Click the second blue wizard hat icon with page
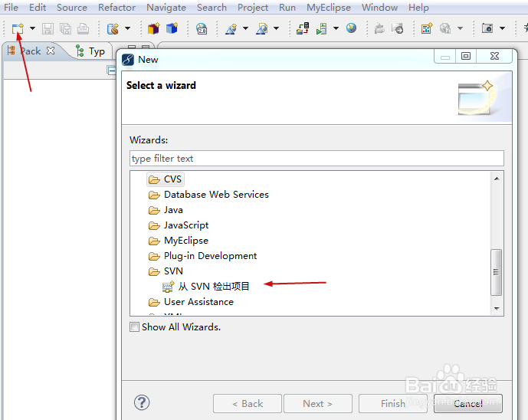The image size is (528, 420). coord(262,28)
